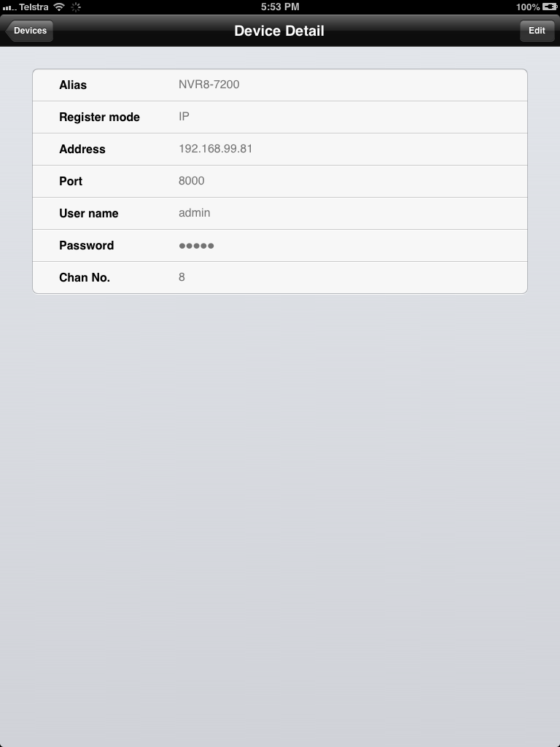The width and height of the screenshot is (560, 747).
Task: Tap the User name value admin
Action: (x=194, y=212)
